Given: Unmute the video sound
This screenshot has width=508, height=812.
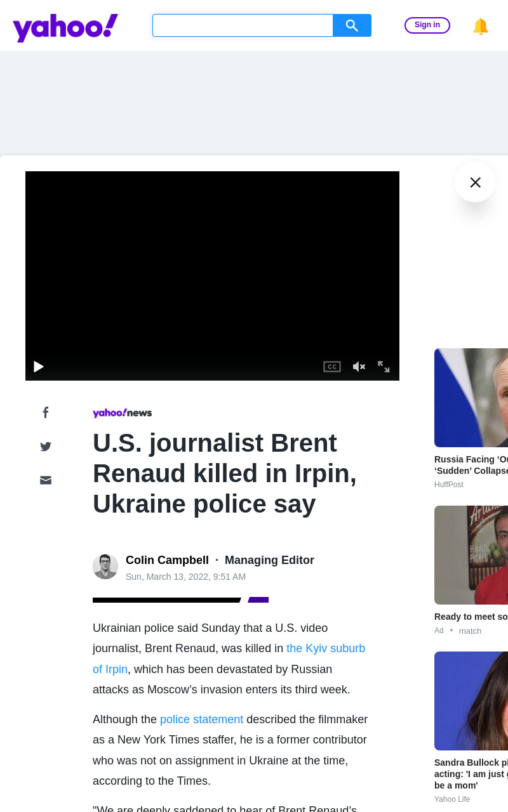Looking at the screenshot, I should 359,367.
